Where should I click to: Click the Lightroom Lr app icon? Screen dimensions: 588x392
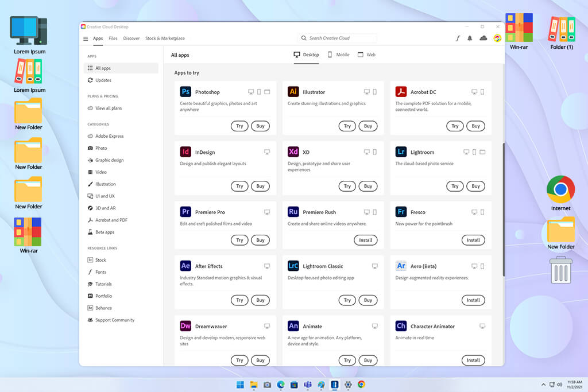coord(401,152)
